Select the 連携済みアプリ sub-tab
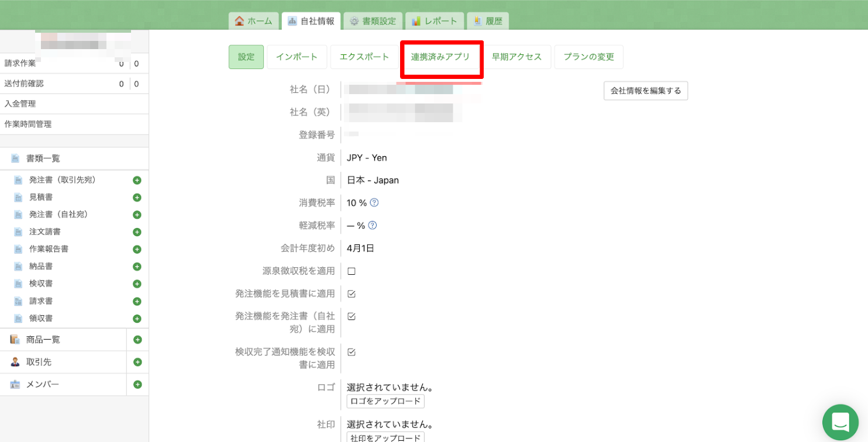868x442 pixels. (440, 57)
